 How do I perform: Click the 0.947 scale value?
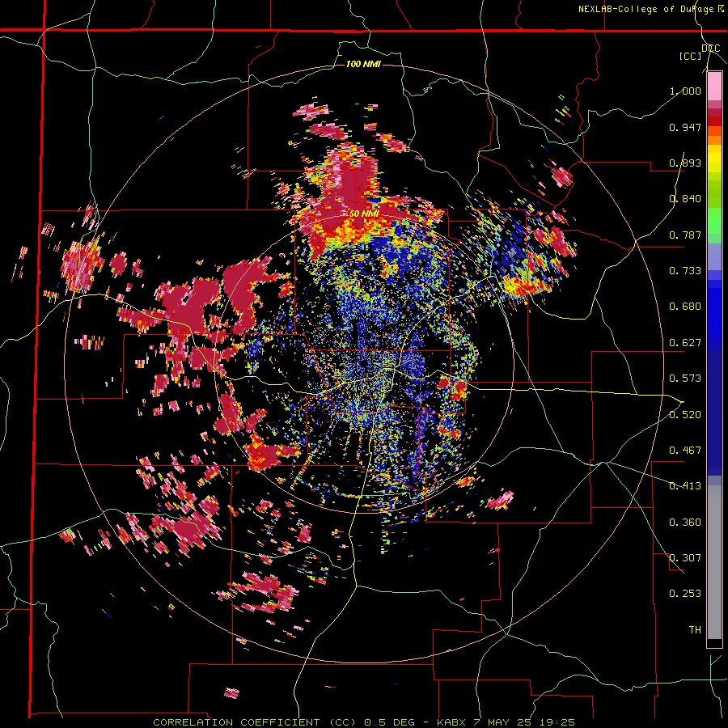tap(685, 127)
